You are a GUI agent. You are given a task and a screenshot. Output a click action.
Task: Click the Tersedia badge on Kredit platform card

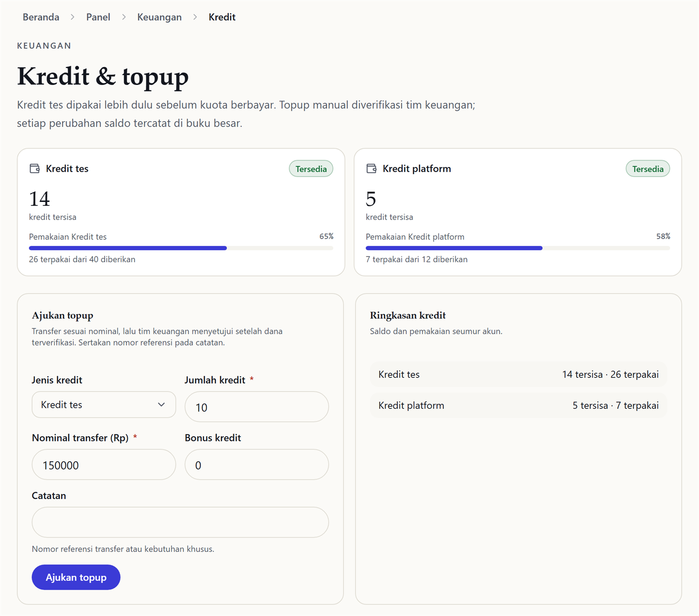(648, 169)
